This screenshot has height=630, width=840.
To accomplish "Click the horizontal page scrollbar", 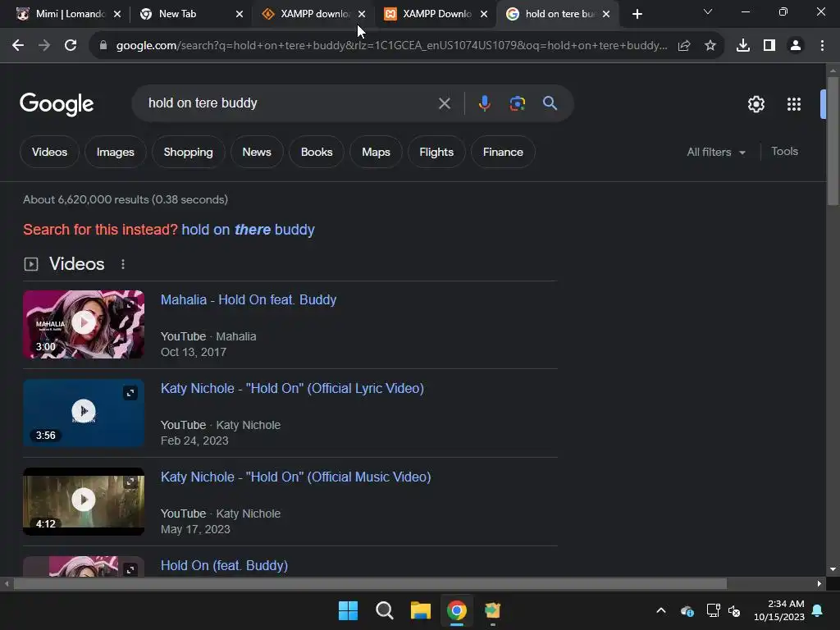I will [x=370, y=583].
